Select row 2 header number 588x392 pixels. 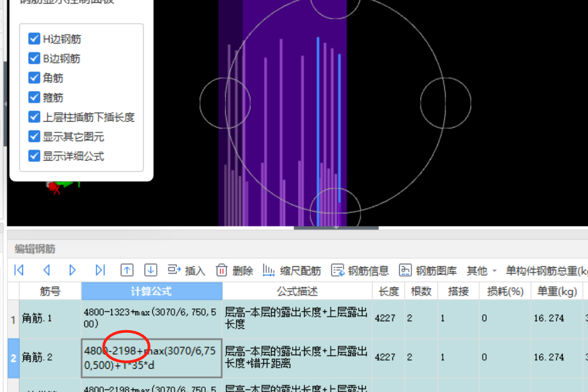tap(14, 358)
